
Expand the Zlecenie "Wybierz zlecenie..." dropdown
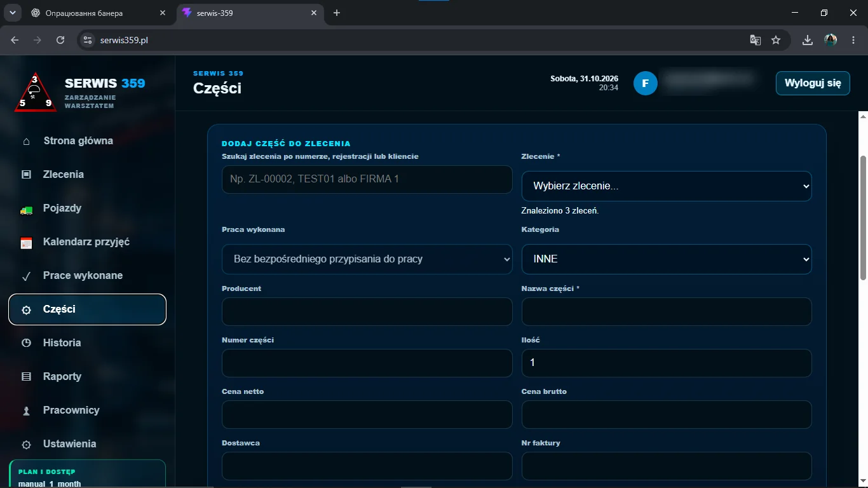point(667,186)
